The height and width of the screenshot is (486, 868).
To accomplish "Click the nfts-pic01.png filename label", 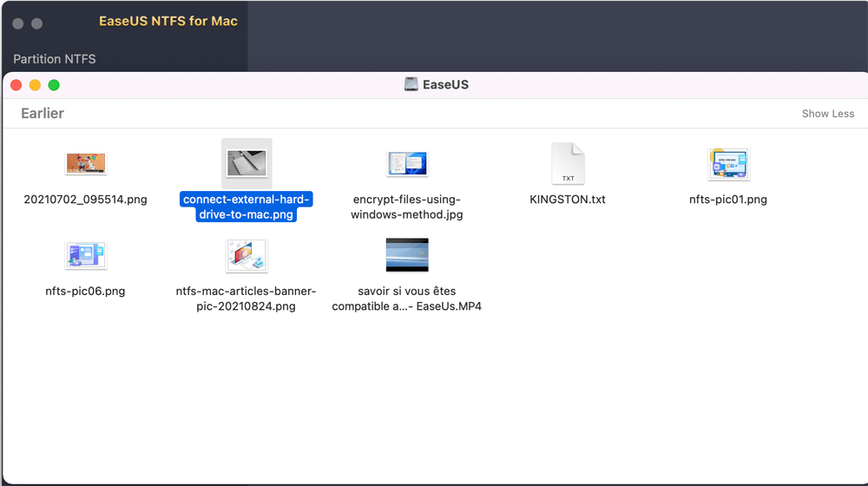I will pos(728,200).
